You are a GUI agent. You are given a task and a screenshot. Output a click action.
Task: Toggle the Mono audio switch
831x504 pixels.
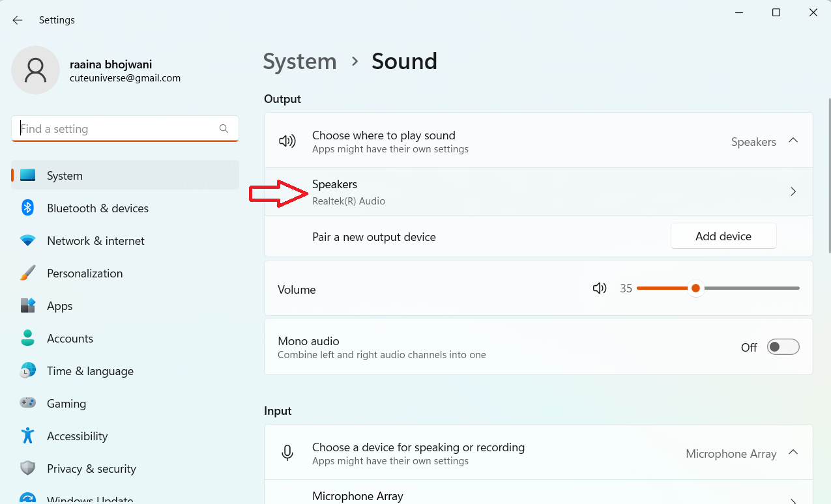point(783,347)
